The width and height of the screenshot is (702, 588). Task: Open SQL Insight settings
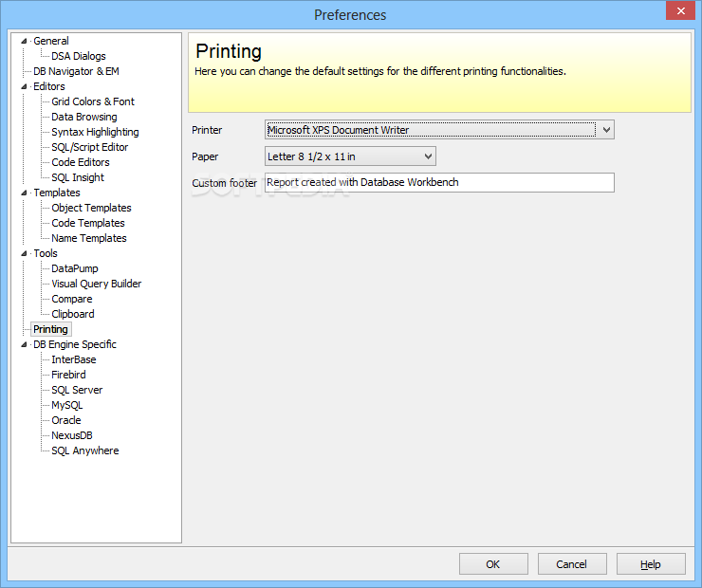point(78,177)
